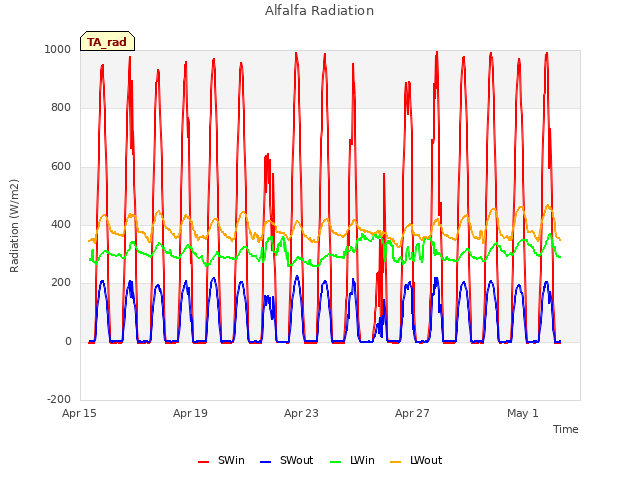Click the Time axis label
Image resolution: width=640 pixels, height=480 pixels.
tap(566, 429)
